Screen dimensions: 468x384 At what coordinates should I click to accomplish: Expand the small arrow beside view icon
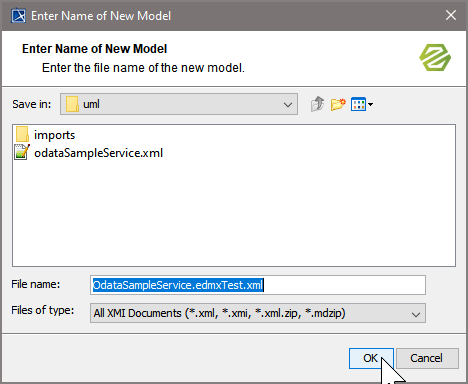370,104
